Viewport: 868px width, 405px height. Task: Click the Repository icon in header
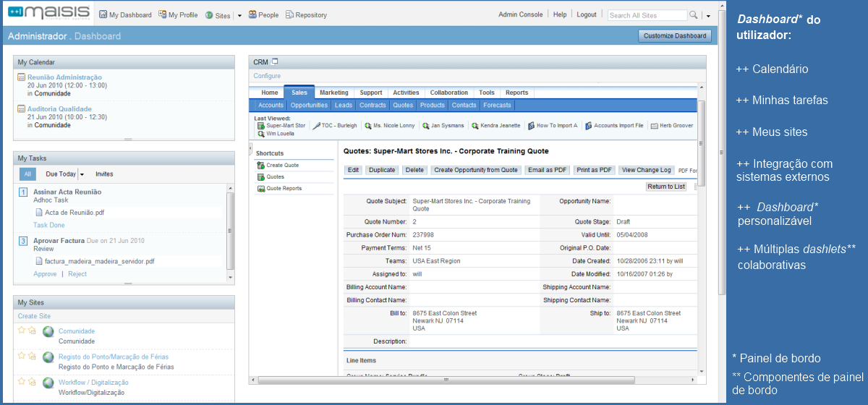click(x=289, y=14)
